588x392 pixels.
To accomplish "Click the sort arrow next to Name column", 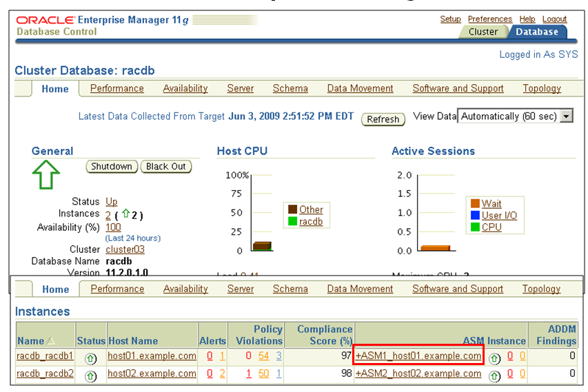I will [x=50, y=341].
